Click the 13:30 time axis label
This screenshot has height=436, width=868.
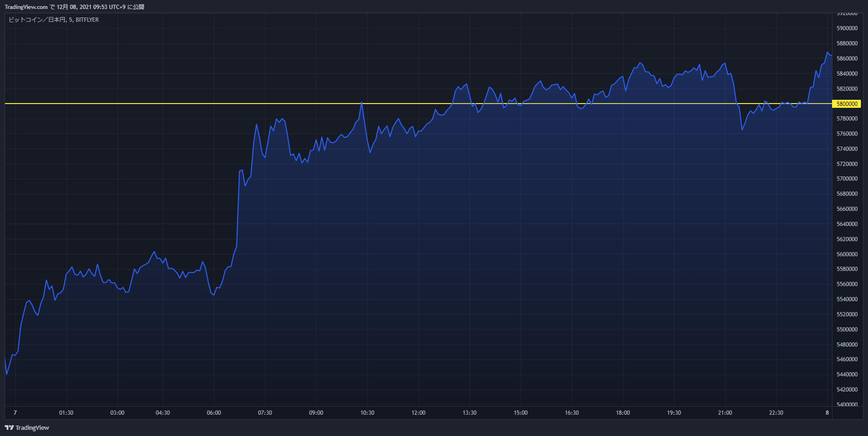[469, 413]
